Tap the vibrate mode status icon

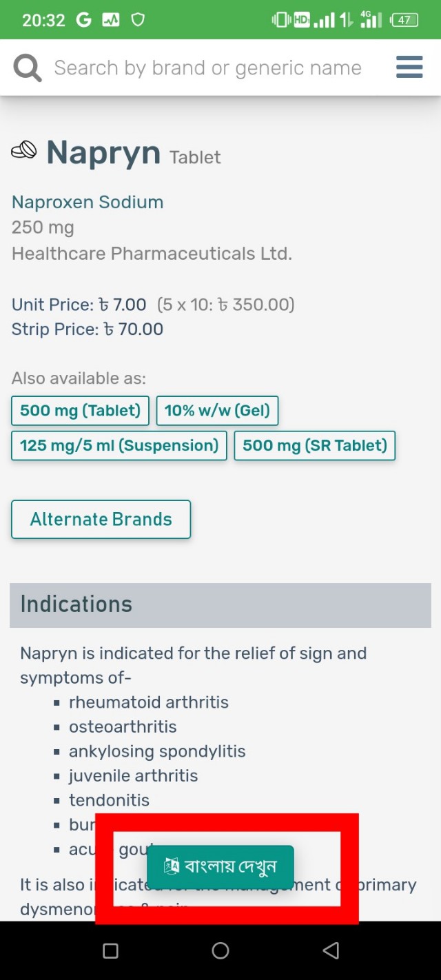pos(281,20)
